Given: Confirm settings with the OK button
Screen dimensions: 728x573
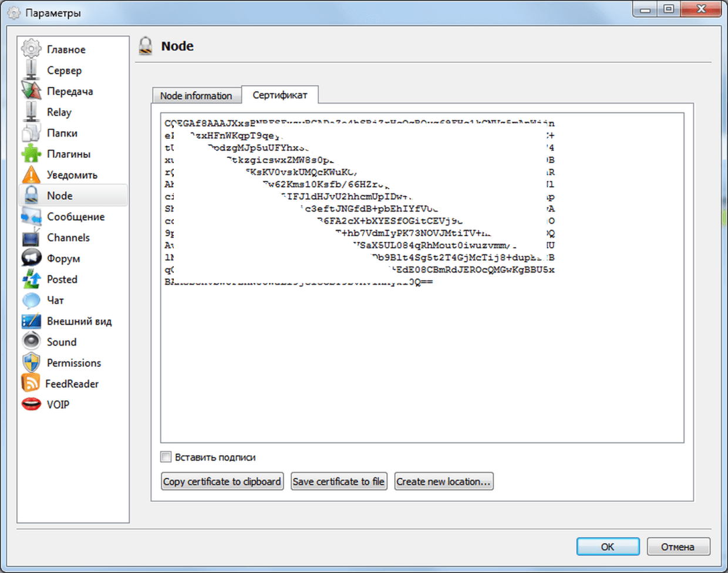Looking at the screenshot, I should (x=608, y=547).
